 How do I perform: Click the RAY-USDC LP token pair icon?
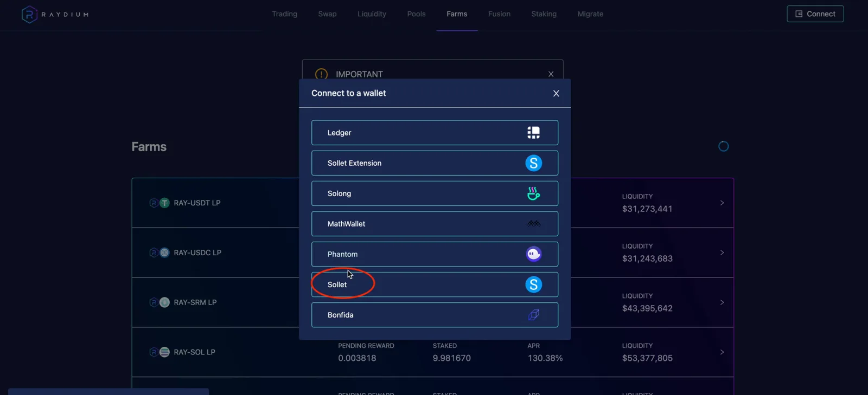tap(159, 252)
